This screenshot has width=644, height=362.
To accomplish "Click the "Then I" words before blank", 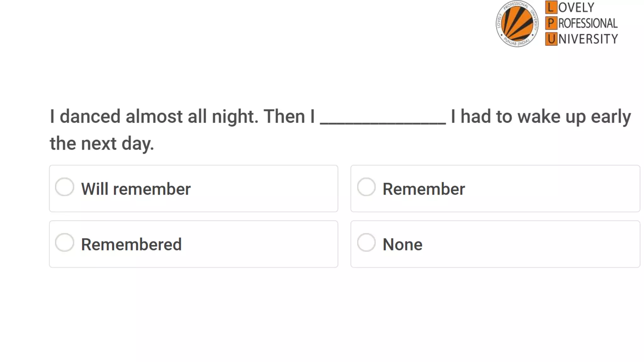I will click(x=289, y=117).
